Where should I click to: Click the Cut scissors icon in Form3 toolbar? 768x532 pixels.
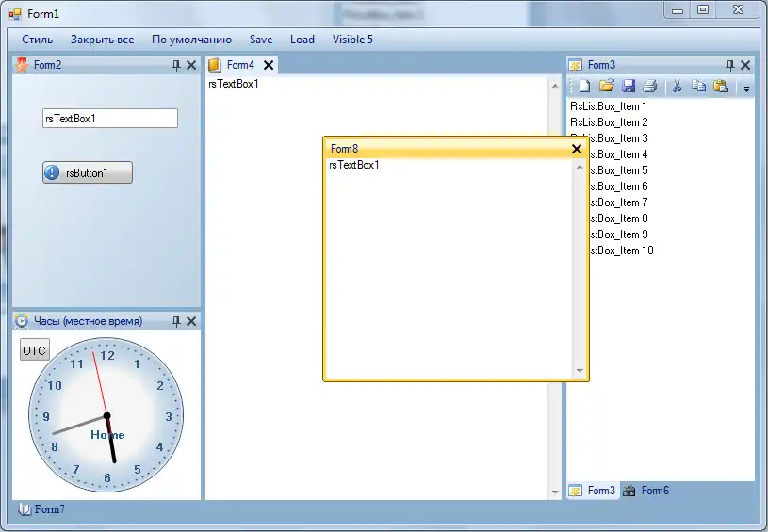click(x=677, y=86)
